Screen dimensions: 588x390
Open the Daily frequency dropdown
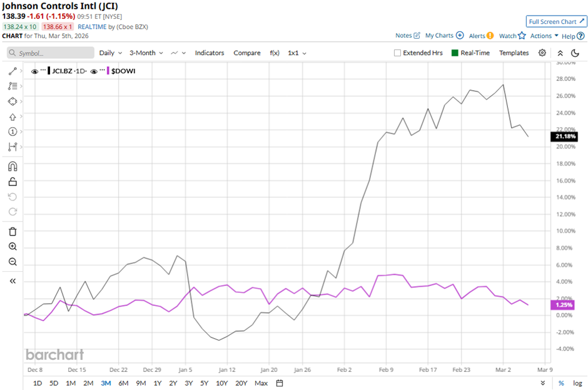[x=111, y=53]
